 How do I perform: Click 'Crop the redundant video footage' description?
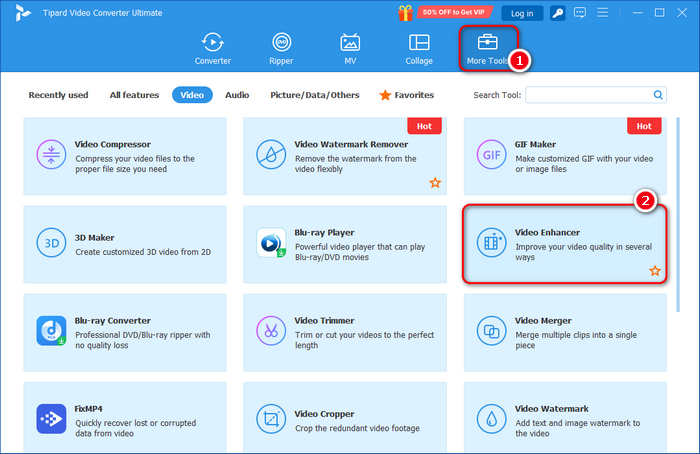[x=357, y=428]
